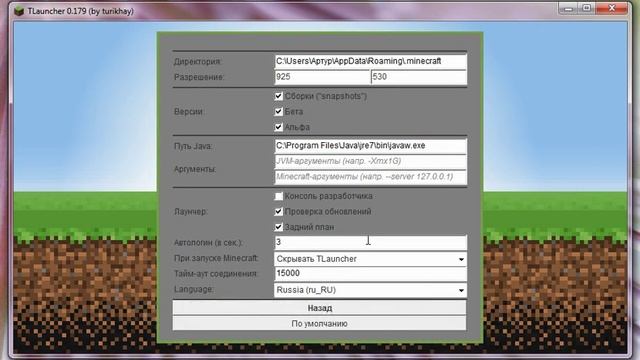This screenshot has width=640, height=360.
Task: Close the TLauncher window
Action: (611, 8)
